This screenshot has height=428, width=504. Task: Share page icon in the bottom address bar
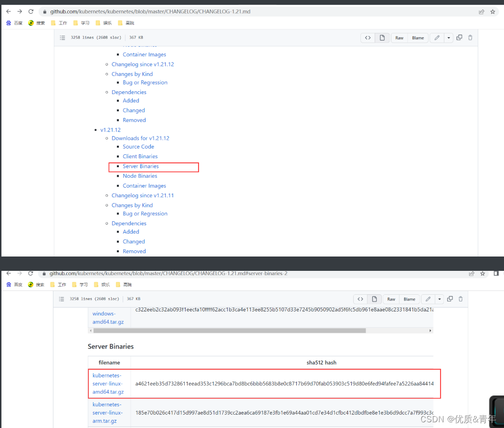[x=472, y=274]
